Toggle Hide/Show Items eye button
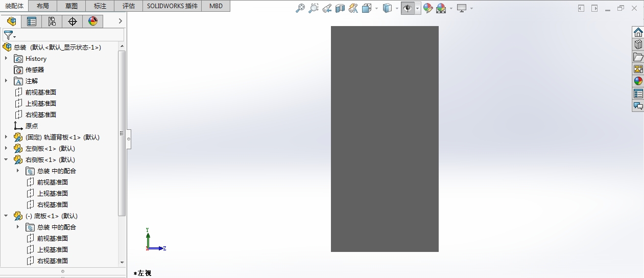The height and width of the screenshot is (278, 644). click(x=408, y=8)
